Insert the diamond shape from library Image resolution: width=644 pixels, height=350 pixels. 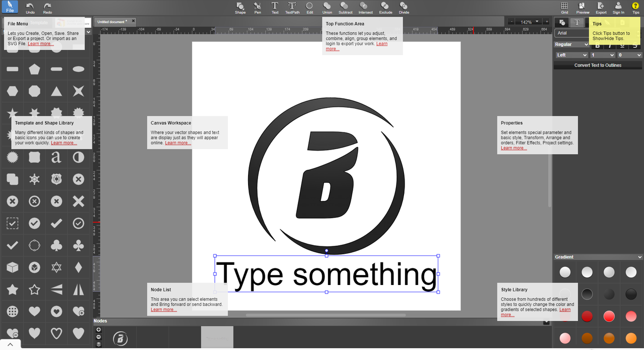[x=78, y=267]
